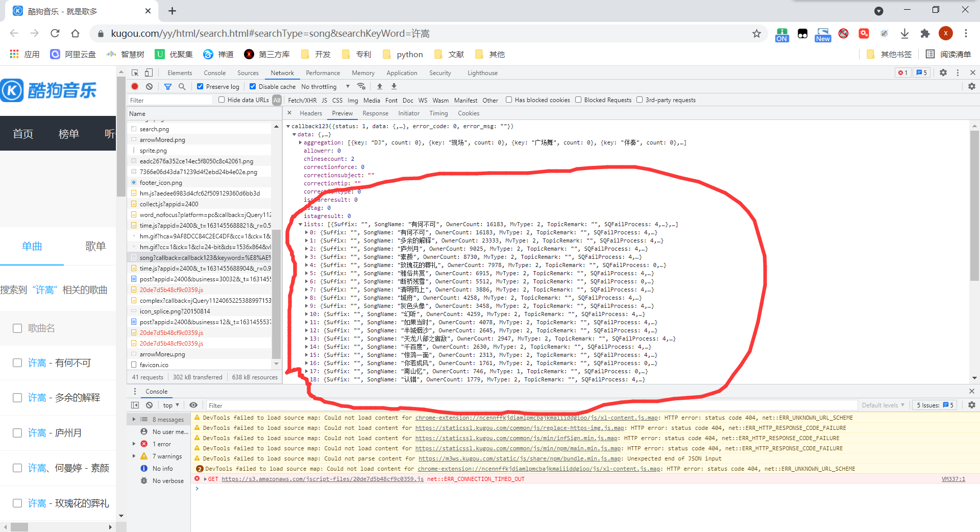The height and width of the screenshot is (532, 980).
Task: Click the error count badge
Action: pyautogui.click(x=903, y=72)
